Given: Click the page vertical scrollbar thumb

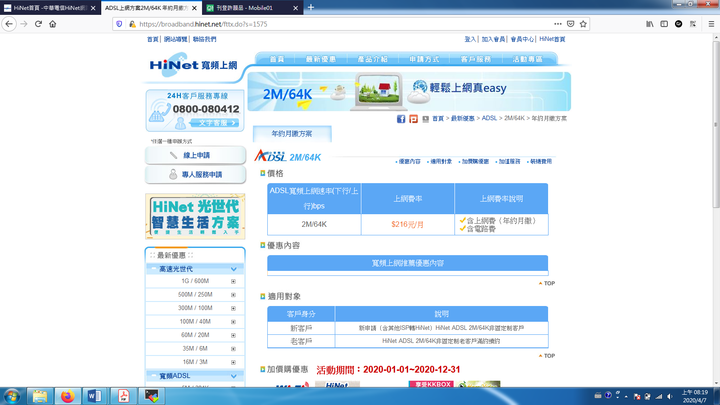Looking at the screenshot, I should (716, 124).
